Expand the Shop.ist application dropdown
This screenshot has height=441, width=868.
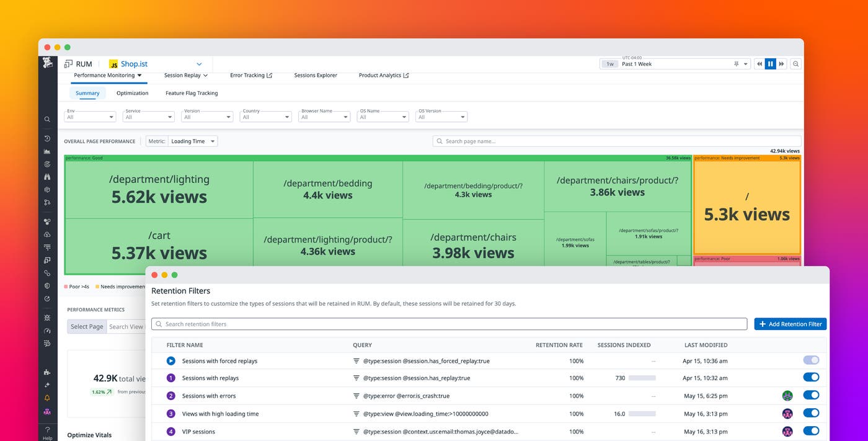(x=199, y=64)
